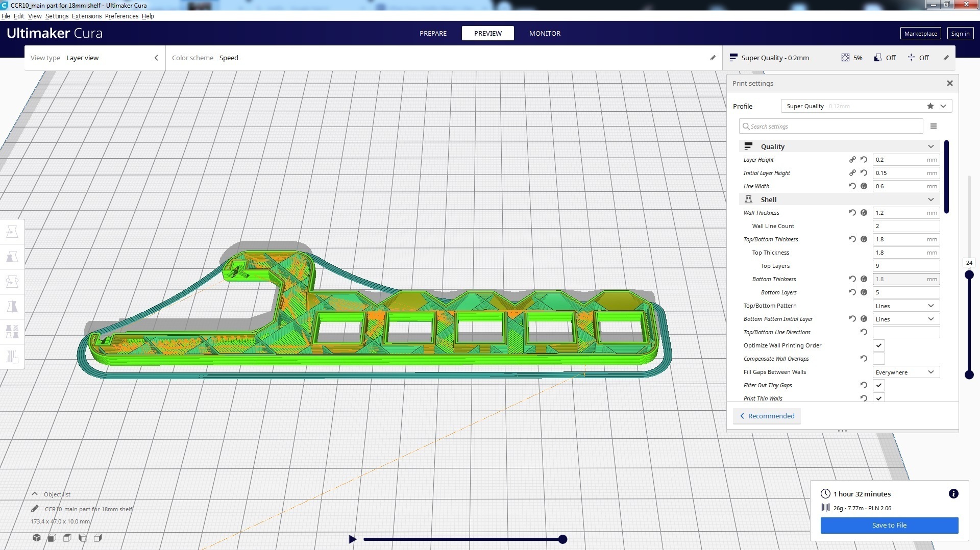Collapse the View type panel arrow
Screen dimensions: 980x550
156,58
